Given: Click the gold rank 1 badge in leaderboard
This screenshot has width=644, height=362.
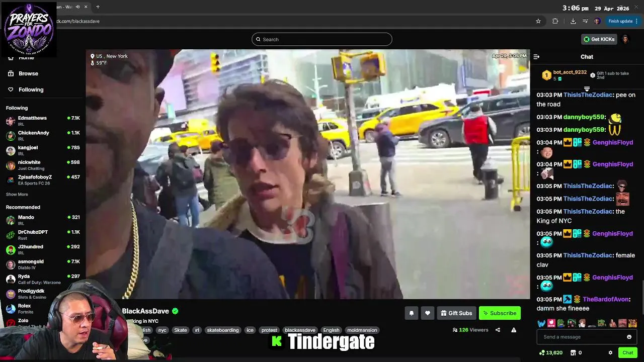Looking at the screenshot, I should (x=546, y=75).
